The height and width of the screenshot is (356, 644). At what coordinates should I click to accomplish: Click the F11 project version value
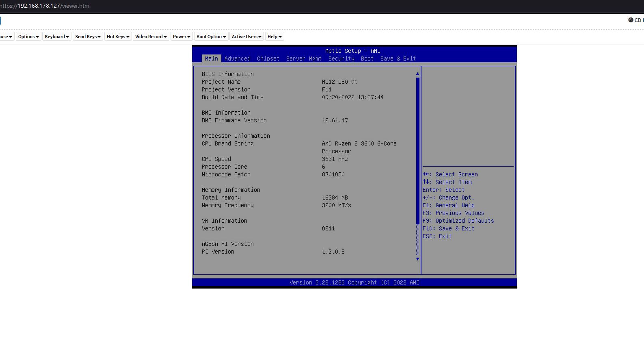point(327,89)
